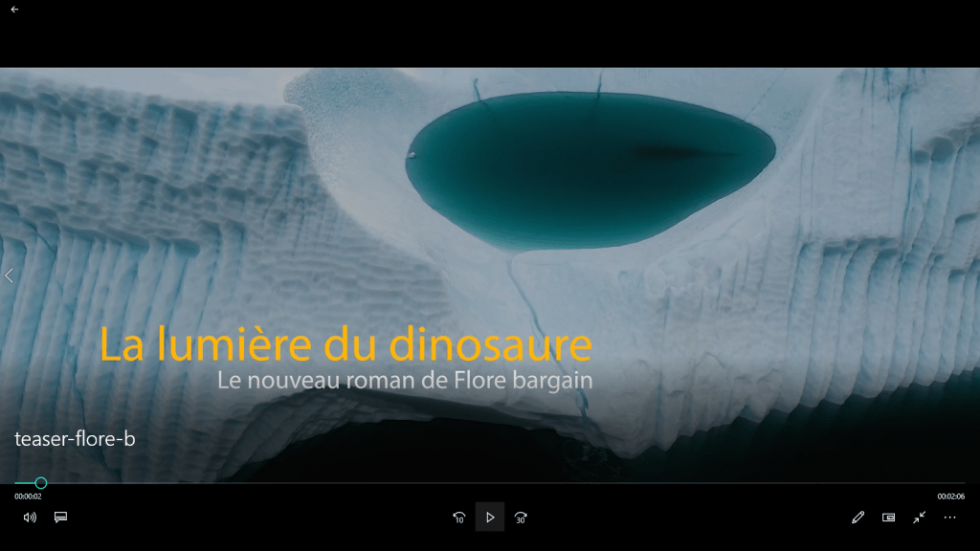Image resolution: width=980 pixels, height=551 pixels.
Task: Open the pencil edit tool
Action: 857,518
